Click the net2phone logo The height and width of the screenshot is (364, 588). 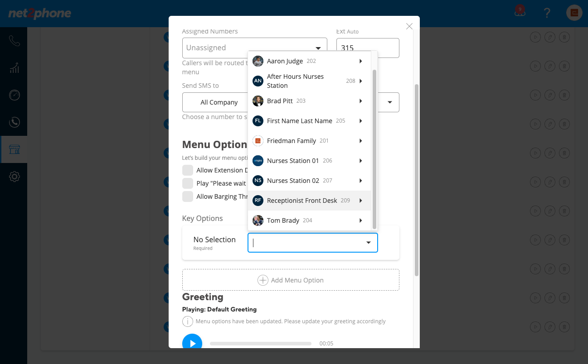click(40, 13)
